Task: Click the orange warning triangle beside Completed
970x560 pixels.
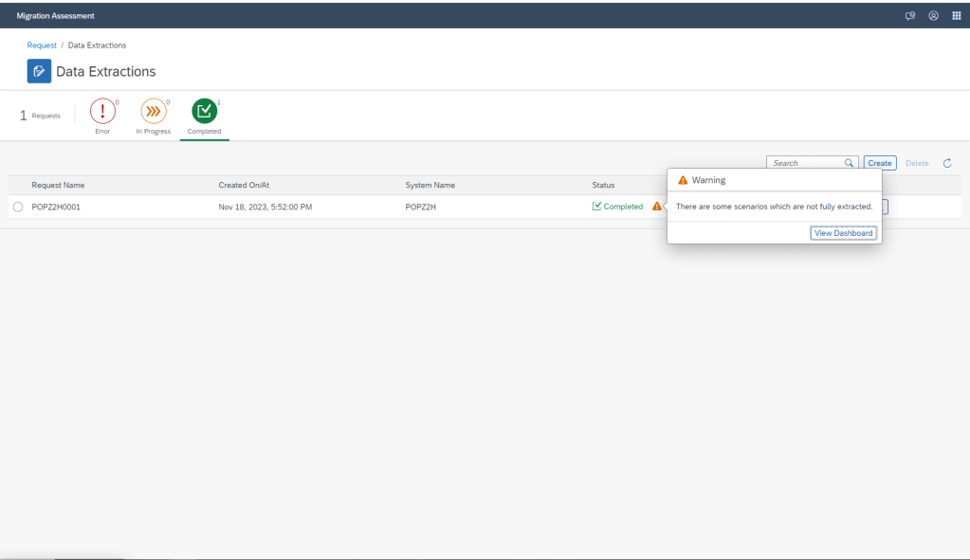Action: click(656, 207)
